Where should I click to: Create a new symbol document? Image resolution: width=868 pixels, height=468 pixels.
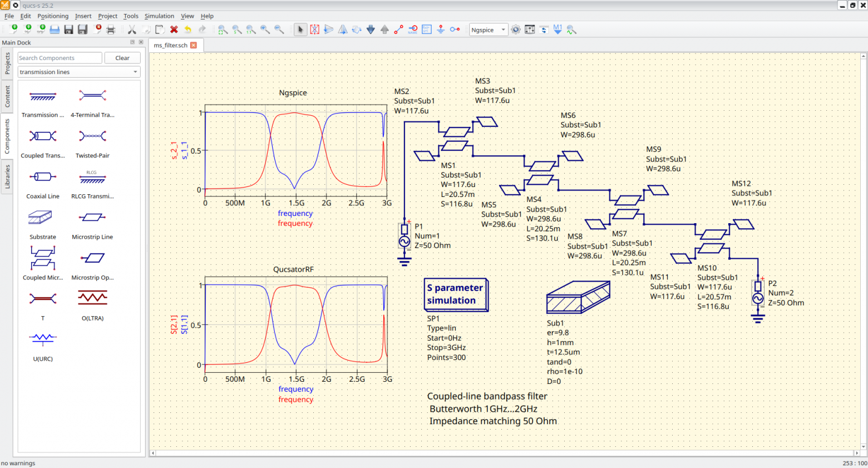point(41,29)
